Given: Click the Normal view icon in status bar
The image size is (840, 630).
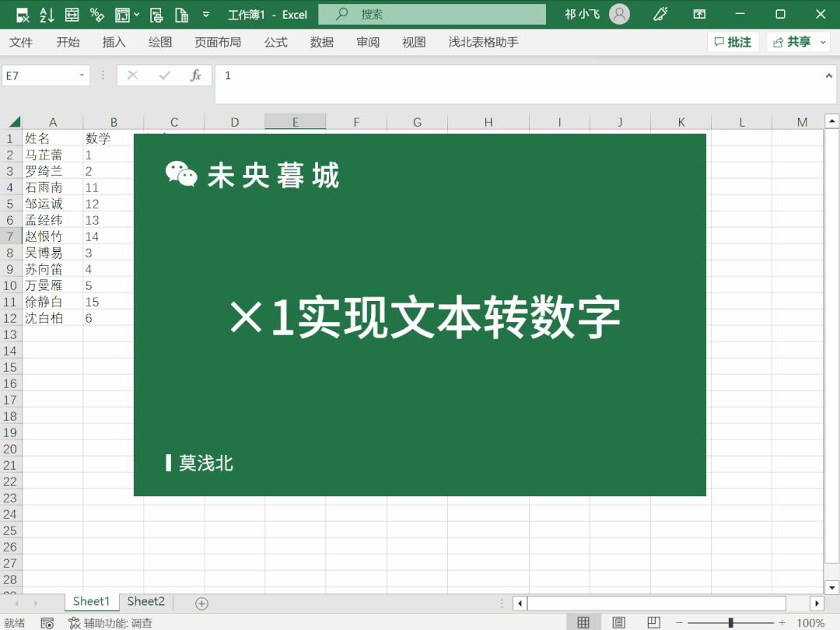Looking at the screenshot, I should point(583,622).
